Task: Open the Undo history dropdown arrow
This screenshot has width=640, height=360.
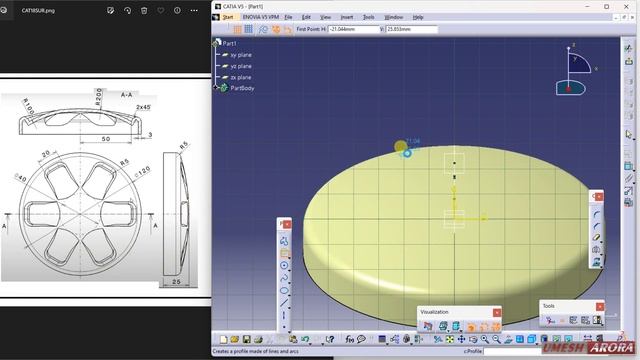Action: click(x=311, y=343)
